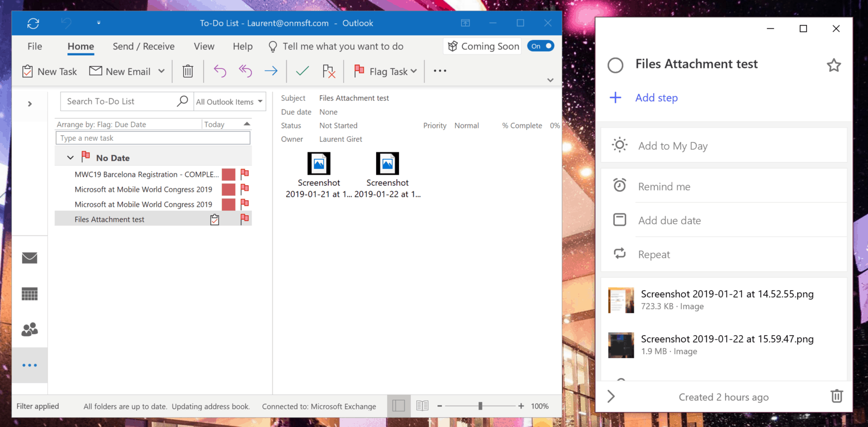Click the zoom in plus button

point(521,406)
